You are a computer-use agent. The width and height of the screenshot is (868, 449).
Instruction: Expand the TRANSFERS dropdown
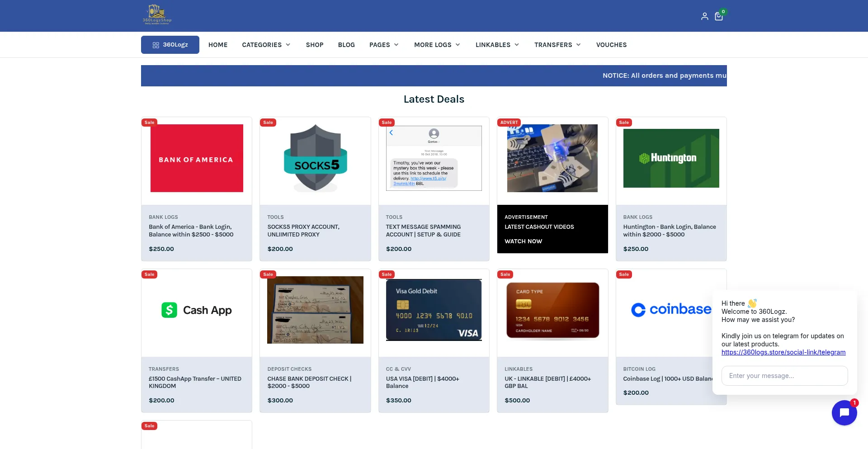tap(558, 45)
